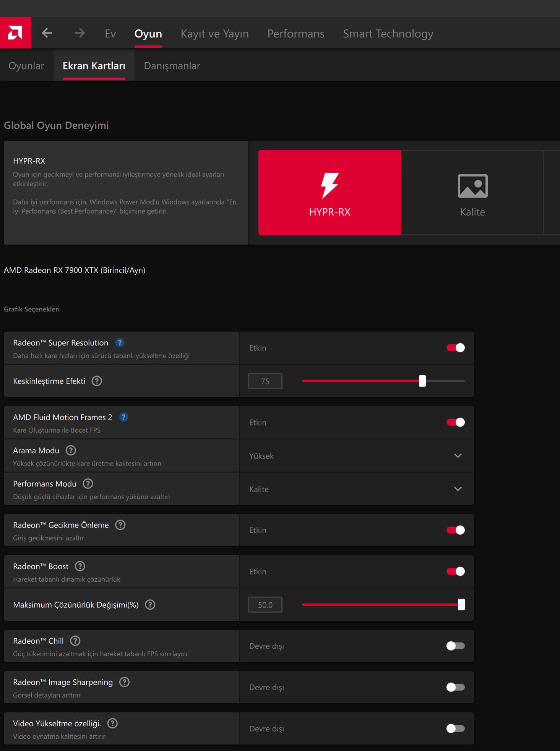Click the Global Oyun Deneyimi heading
The image size is (560, 751).
pos(56,125)
